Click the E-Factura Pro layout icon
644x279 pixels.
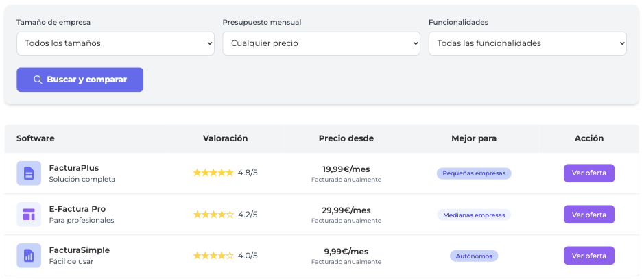click(x=29, y=215)
